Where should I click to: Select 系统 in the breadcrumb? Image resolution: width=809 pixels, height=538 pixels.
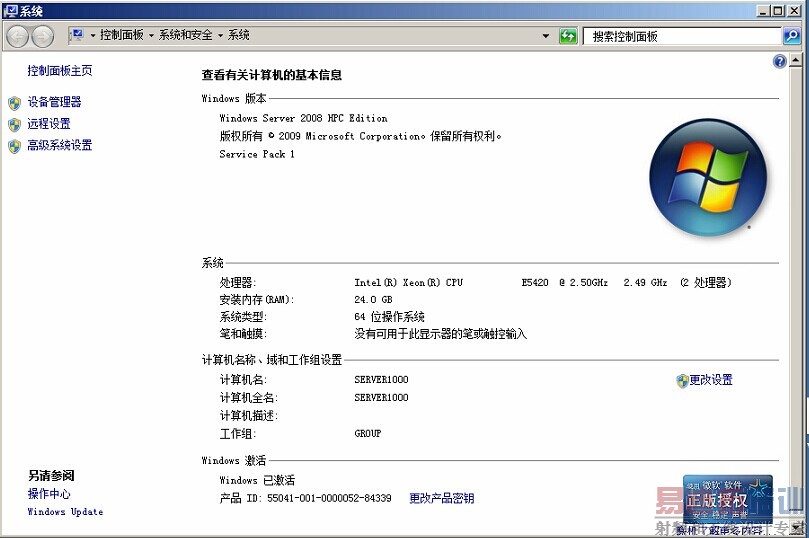(x=238, y=35)
